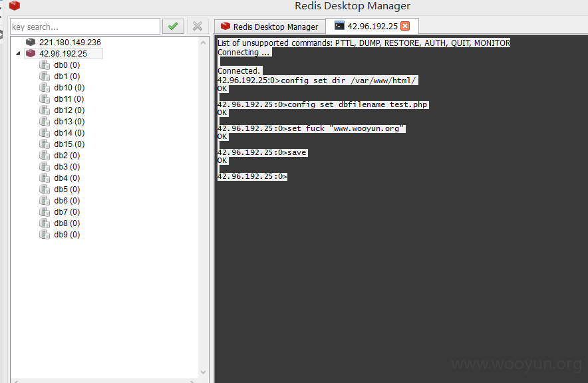Click the green checkmark search confirm button
Screen dimensions: 588x383
point(173,26)
